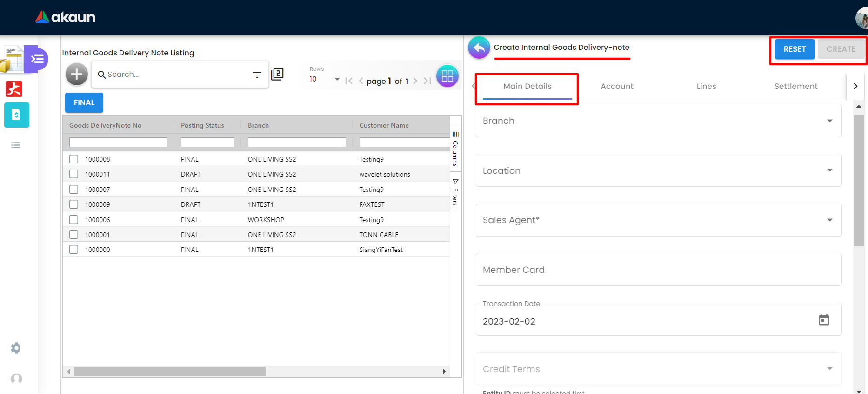The width and height of the screenshot is (868, 394).
Task: Select the checkbox for row 1000011
Action: [73, 174]
